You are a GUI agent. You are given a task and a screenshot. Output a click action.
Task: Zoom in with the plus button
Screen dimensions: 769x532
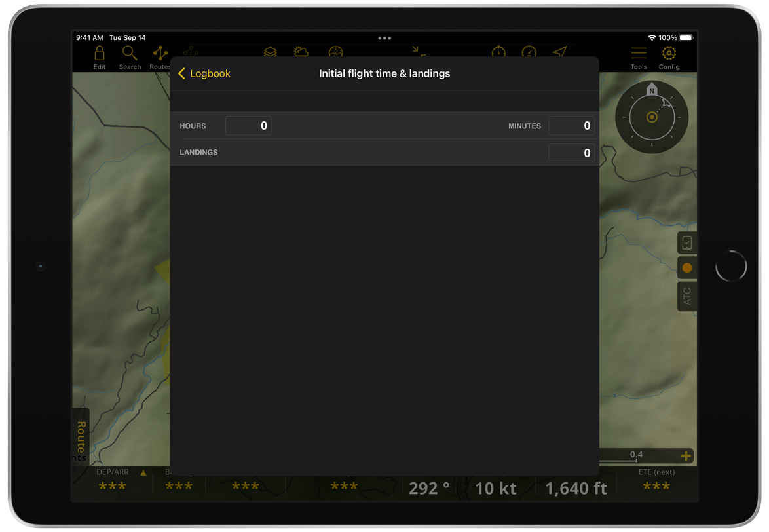click(x=686, y=456)
